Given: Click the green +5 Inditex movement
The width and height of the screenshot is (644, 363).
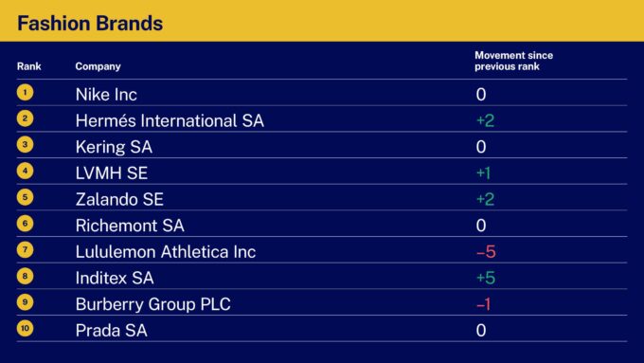Looking at the screenshot, I should 486,278.
